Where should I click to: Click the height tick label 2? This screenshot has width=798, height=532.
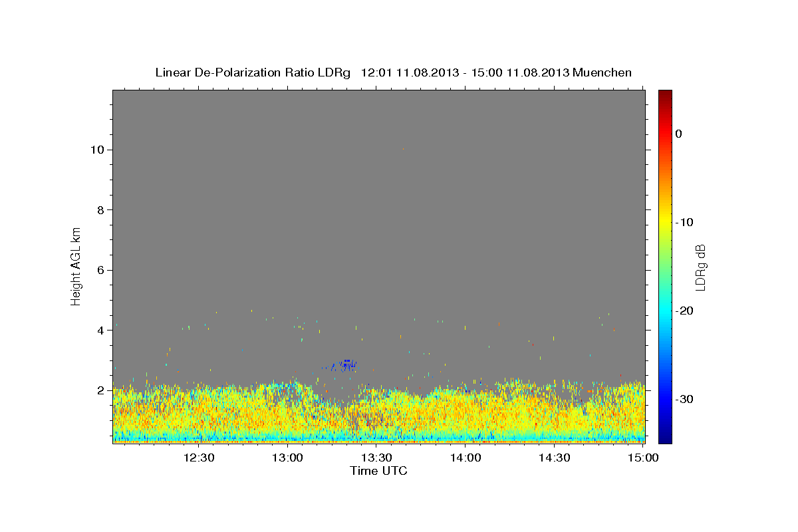(100, 390)
